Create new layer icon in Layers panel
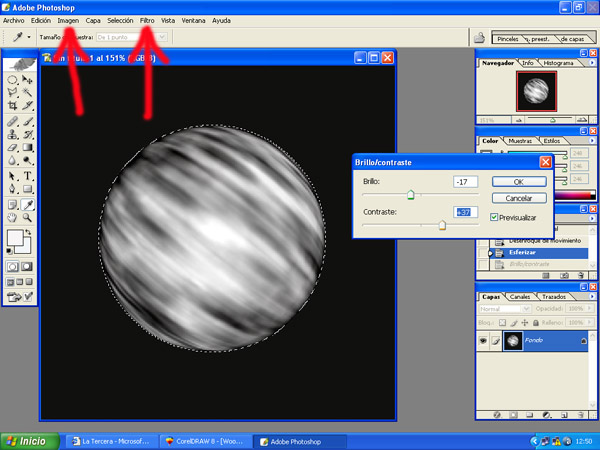Screen dimensions: 600x450 pos(564,415)
